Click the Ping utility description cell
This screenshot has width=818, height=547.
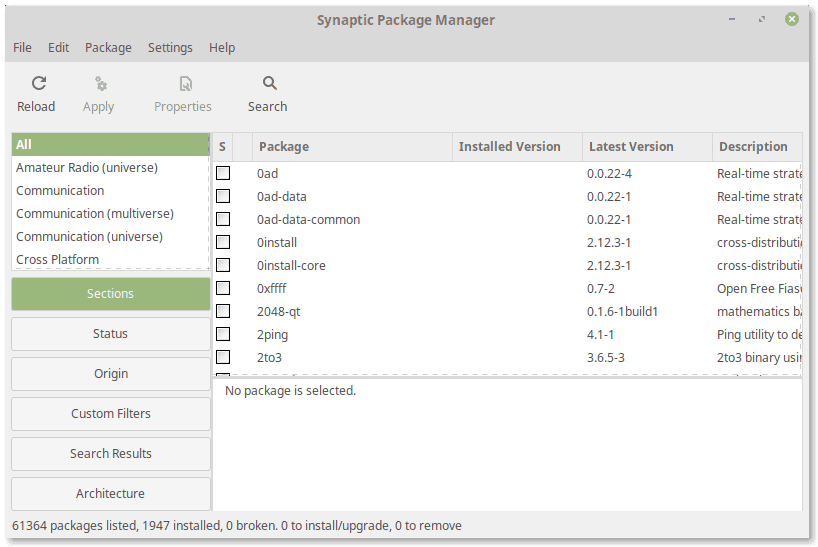click(x=759, y=334)
